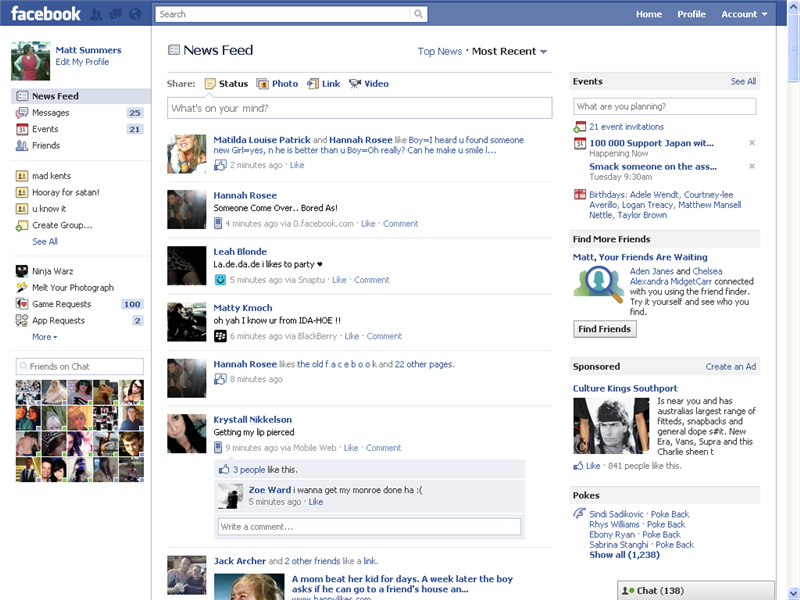Open the Most Recent sort dropdown
800x600 pixels.
tap(505, 51)
